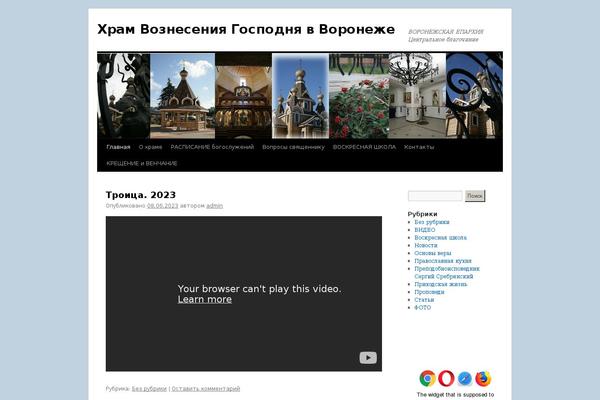Open the Православная кухня category

pos(443,261)
